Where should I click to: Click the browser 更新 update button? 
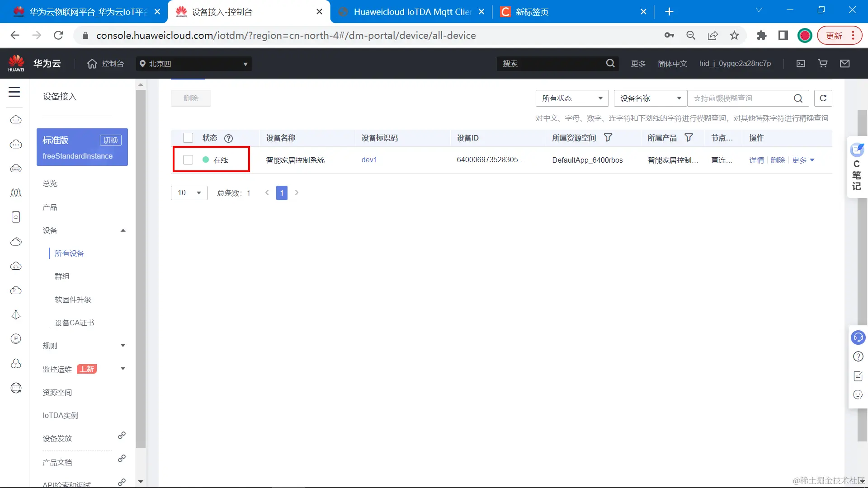[x=840, y=36]
